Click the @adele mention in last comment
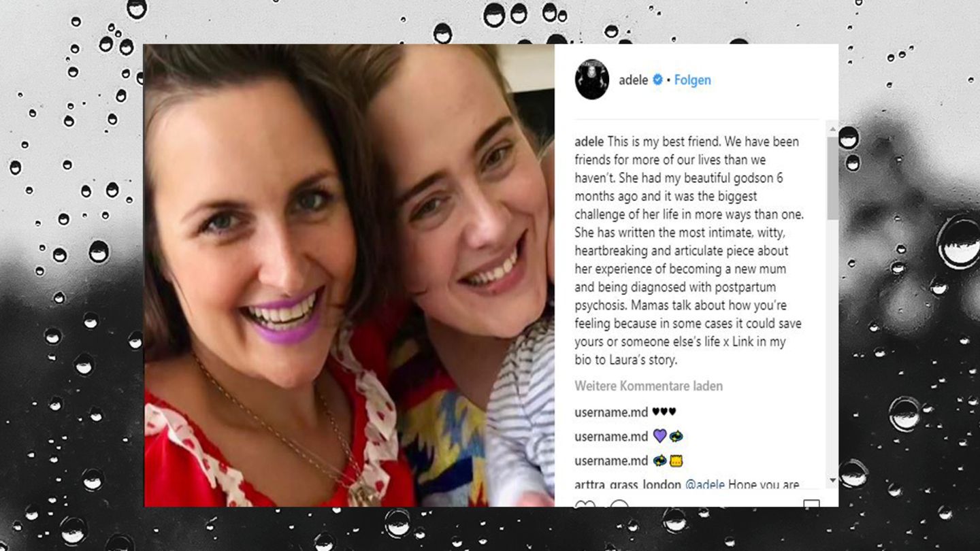Image resolution: width=980 pixels, height=551 pixels. pyautogui.click(x=704, y=485)
